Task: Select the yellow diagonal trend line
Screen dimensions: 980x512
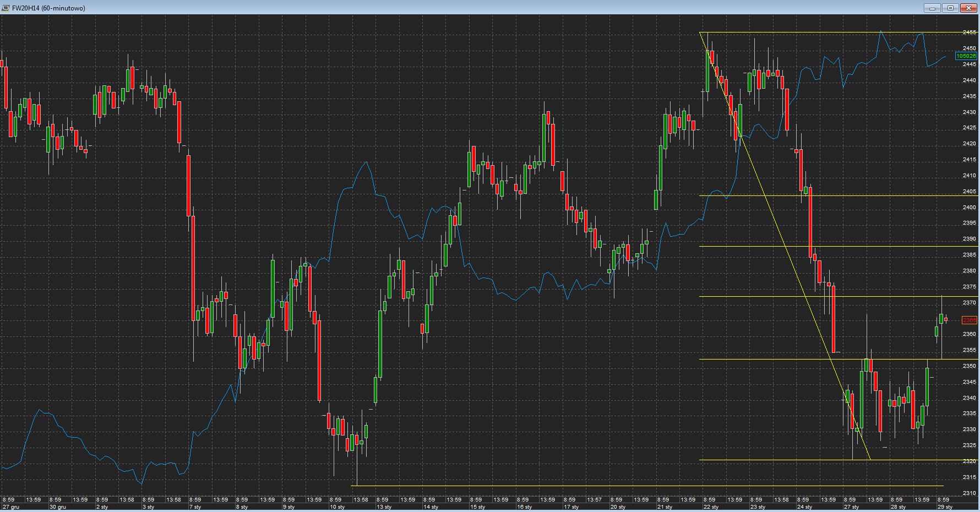Action: (x=785, y=246)
